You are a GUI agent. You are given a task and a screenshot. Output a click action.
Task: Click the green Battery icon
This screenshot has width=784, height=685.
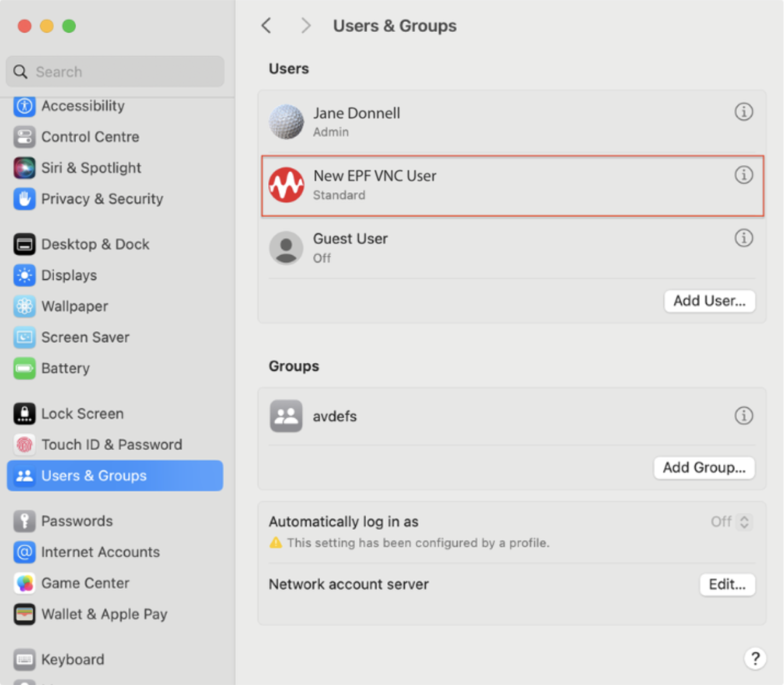(24, 368)
